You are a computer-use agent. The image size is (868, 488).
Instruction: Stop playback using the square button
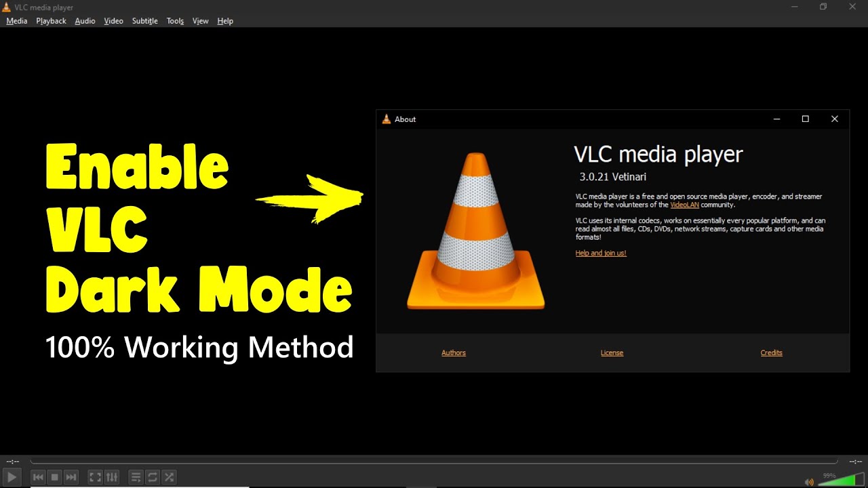pyautogui.click(x=55, y=477)
